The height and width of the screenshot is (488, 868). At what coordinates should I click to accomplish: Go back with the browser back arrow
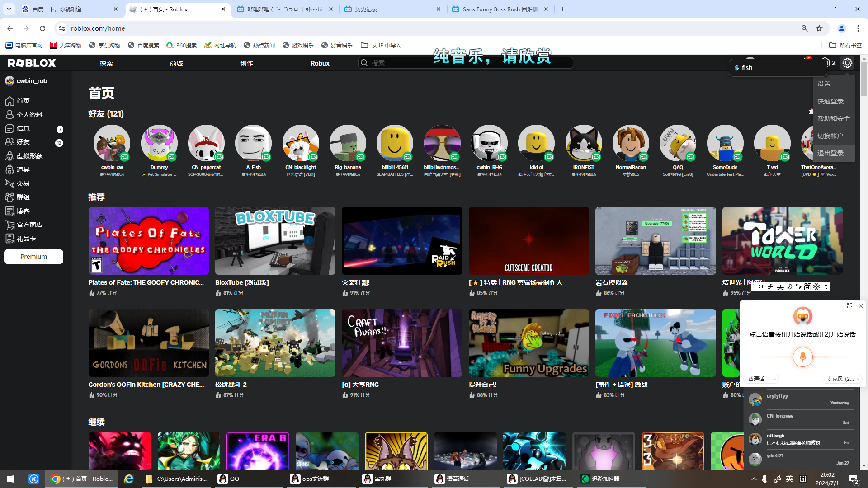pyautogui.click(x=10, y=28)
